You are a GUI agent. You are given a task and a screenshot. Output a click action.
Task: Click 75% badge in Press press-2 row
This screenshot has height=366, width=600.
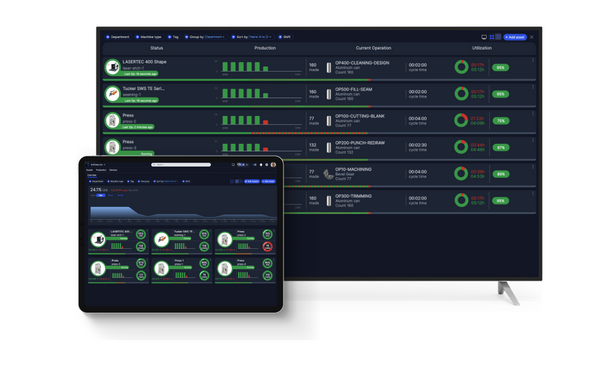[x=501, y=121]
